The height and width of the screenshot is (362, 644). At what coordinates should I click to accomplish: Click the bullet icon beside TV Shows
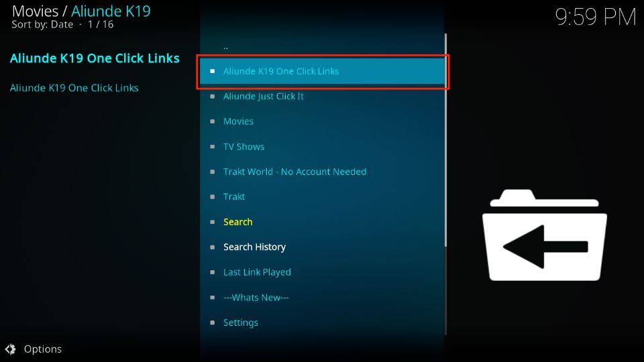(213, 147)
